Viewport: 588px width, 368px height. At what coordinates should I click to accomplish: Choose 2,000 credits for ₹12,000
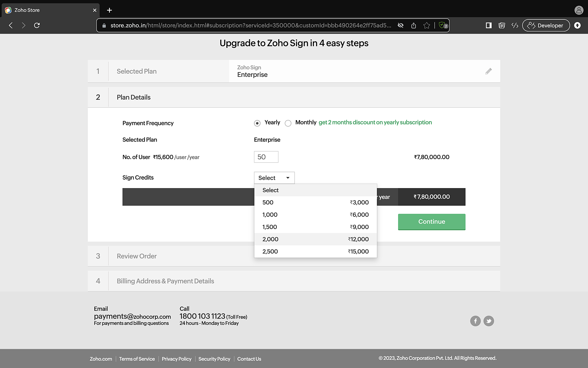(x=315, y=239)
